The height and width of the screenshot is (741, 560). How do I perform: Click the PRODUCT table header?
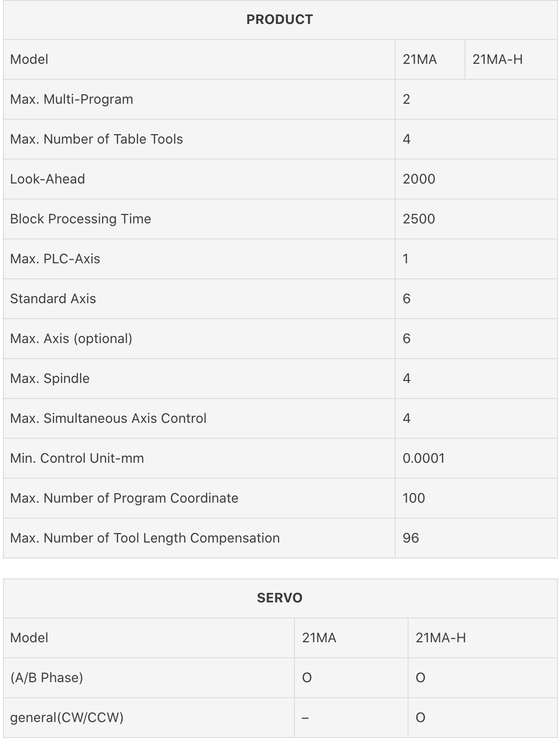click(x=280, y=19)
